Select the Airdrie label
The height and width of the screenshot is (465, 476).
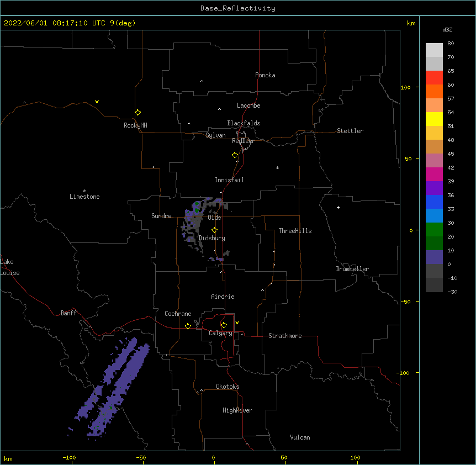pos(223,297)
